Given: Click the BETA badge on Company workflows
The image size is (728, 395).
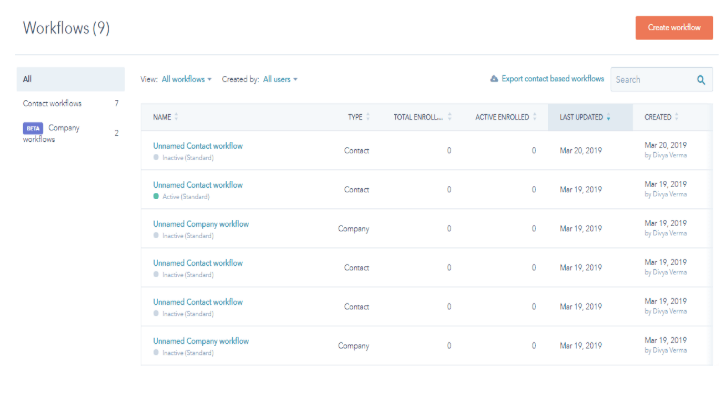Looking at the screenshot, I should pyautogui.click(x=33, y=128).
